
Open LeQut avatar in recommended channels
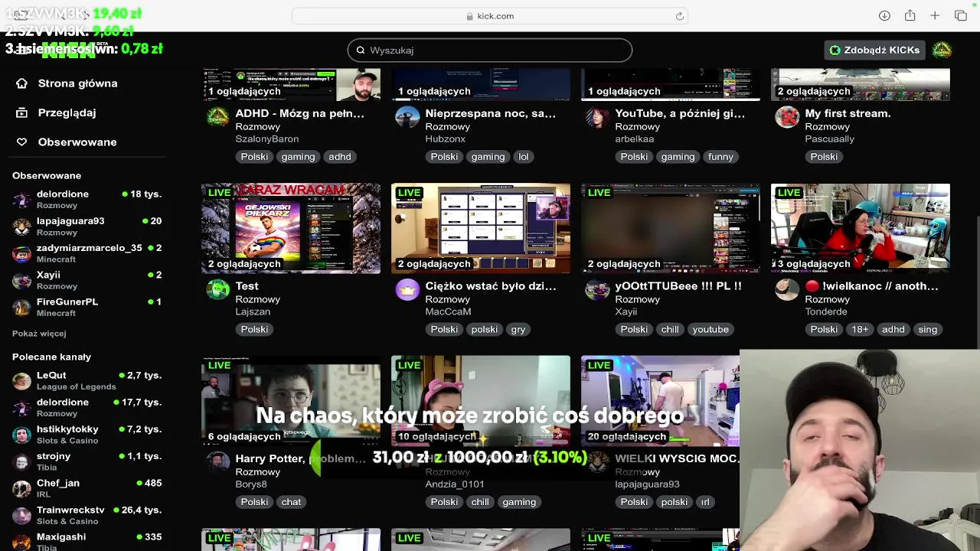(x=22, y=381)
